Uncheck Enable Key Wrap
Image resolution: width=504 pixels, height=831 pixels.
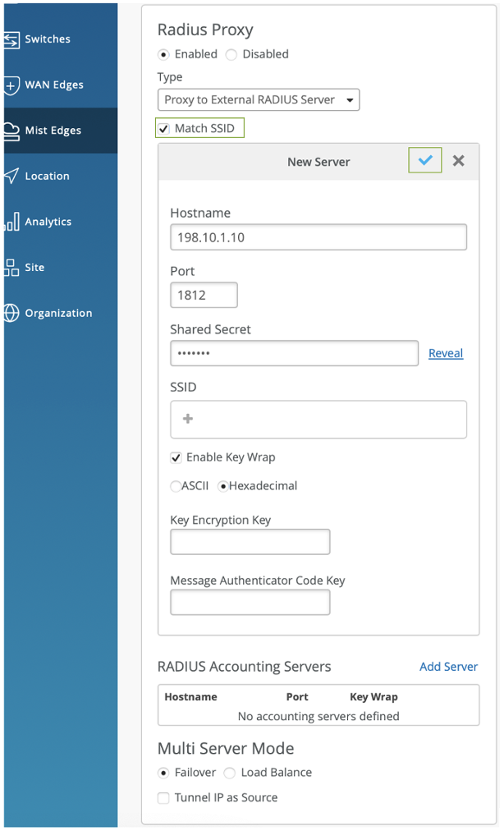176,457
